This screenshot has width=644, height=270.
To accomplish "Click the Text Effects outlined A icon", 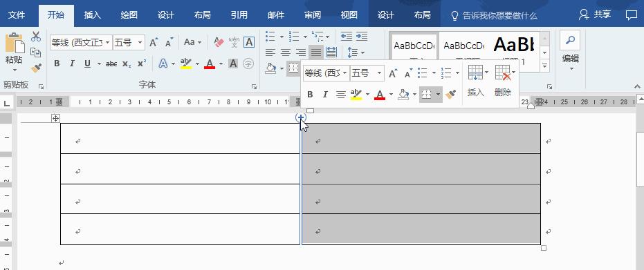I will [x=163, y=64].
